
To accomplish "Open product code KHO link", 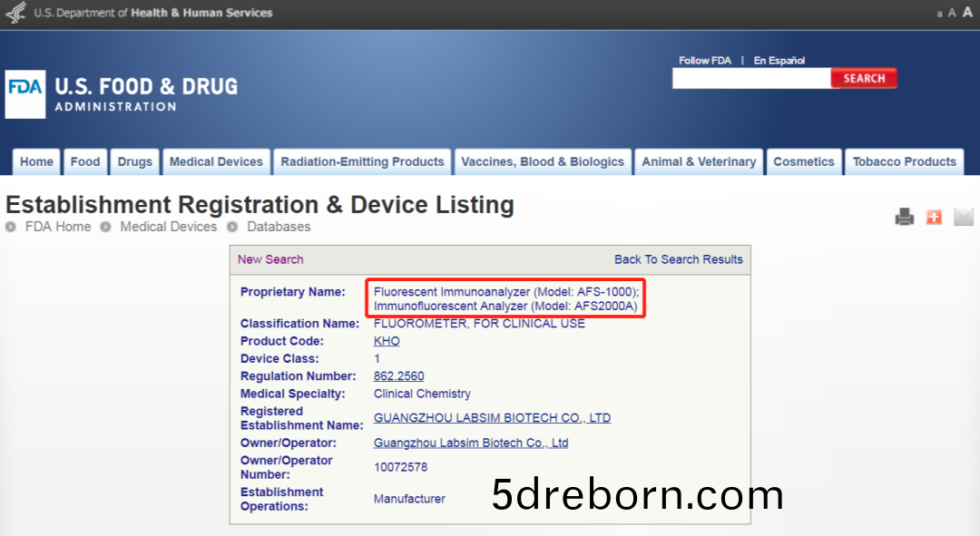I will tap(387, 341).
